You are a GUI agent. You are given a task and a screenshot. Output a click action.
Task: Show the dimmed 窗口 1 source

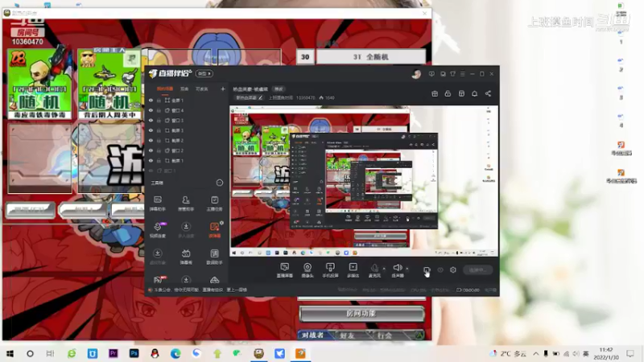point(151,171)
